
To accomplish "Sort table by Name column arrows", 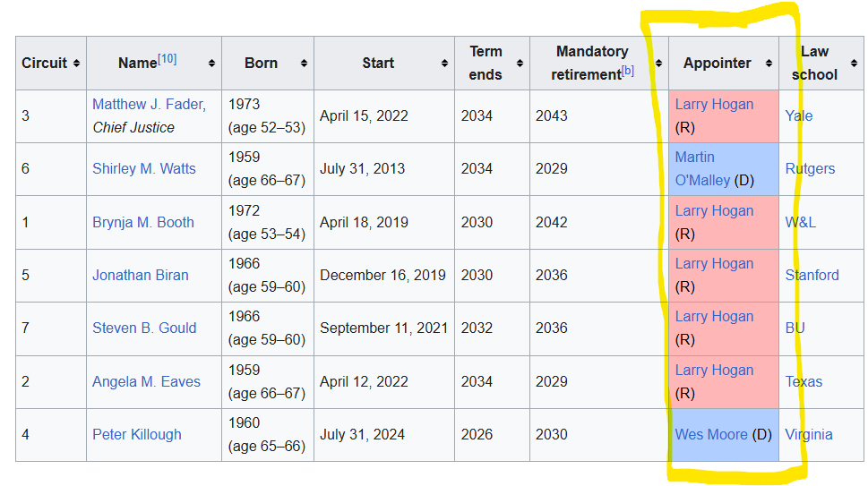I will coord(211,64).
